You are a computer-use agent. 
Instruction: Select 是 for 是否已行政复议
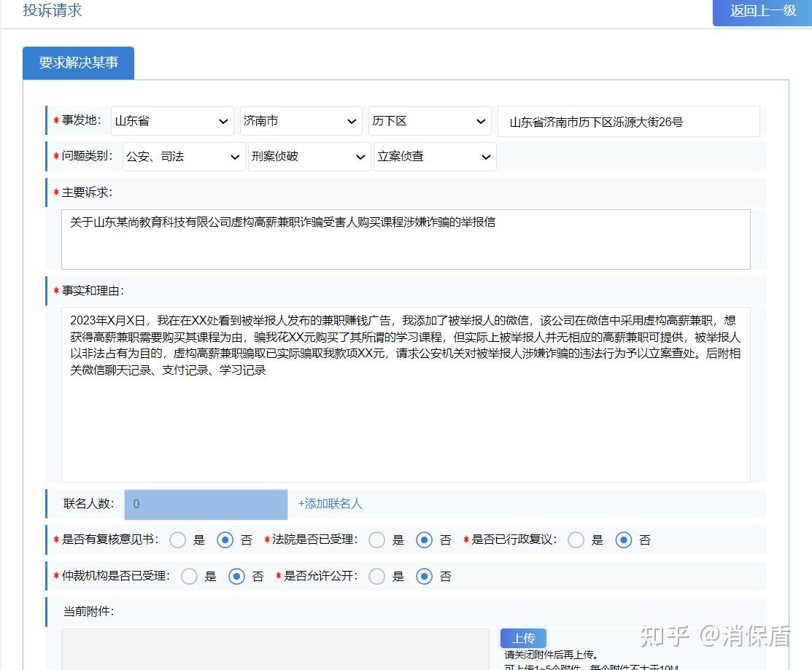(576, 540)
